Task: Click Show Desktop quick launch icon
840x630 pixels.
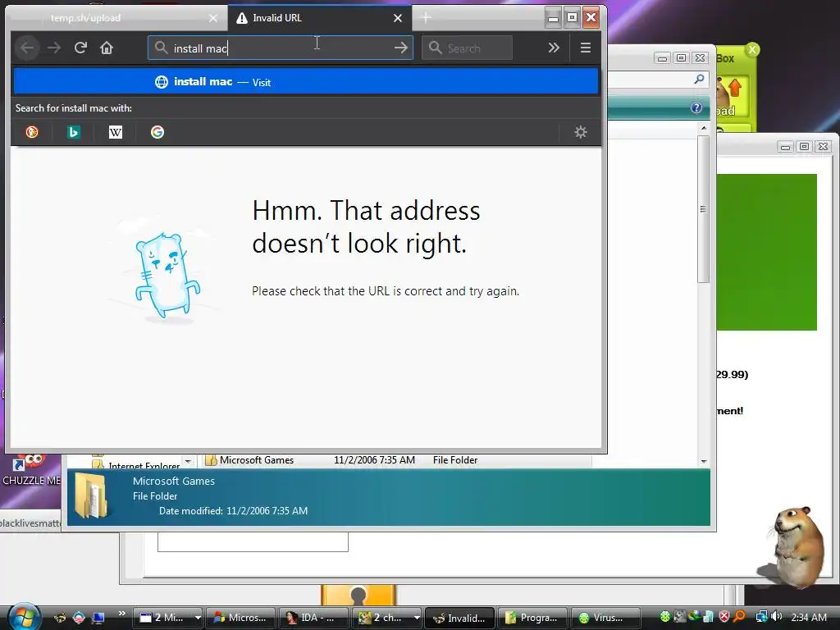Action: tap(98, 618)
